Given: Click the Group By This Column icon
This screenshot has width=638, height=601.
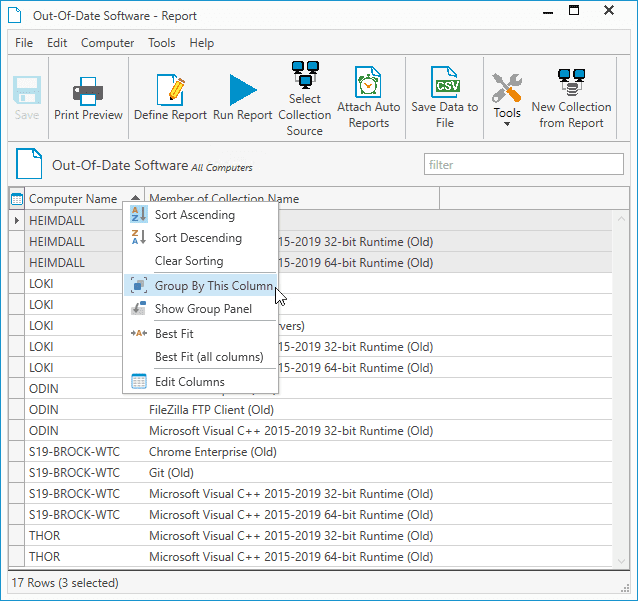Looking at the screenshot, I should pyautogui.click(x=139, y=286).
